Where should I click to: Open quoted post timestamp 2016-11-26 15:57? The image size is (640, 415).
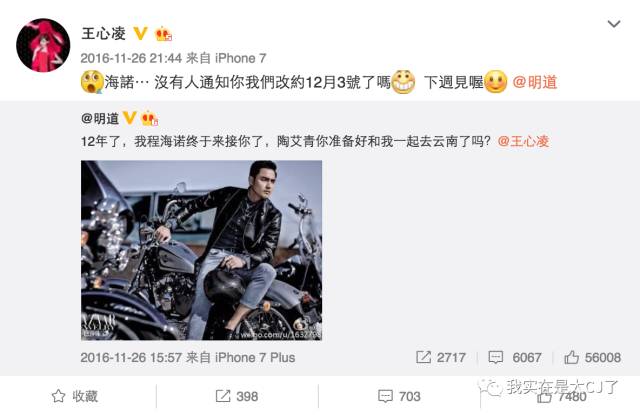[131, 357]
